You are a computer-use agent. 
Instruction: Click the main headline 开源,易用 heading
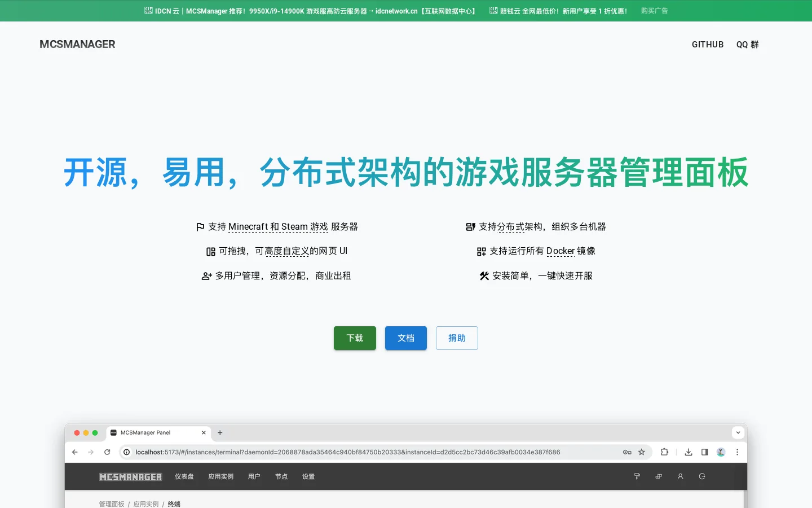[x=406, y=172]
